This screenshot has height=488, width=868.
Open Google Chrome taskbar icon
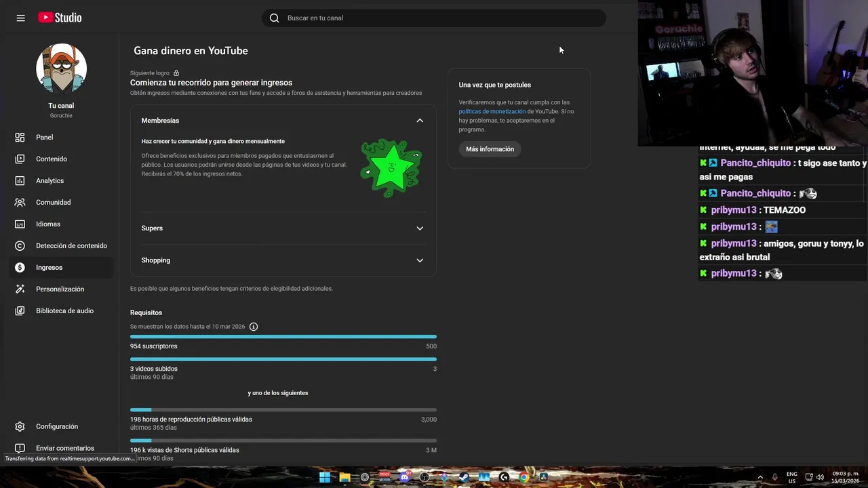pos(524,477)
